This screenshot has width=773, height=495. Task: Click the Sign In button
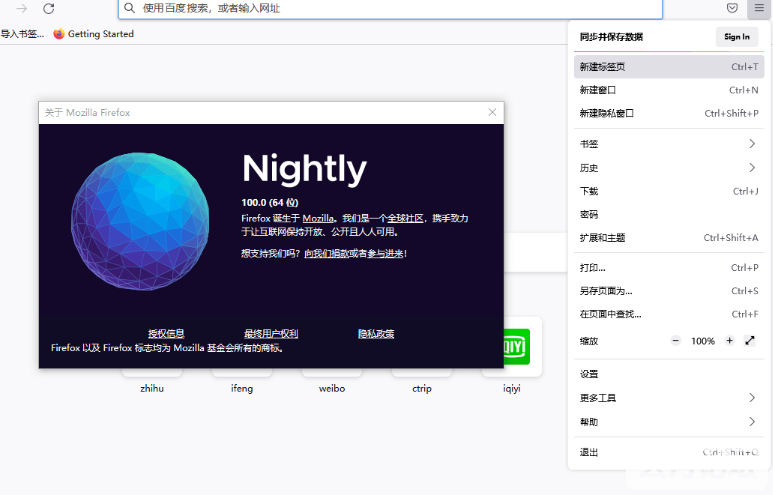coord(737,37)
